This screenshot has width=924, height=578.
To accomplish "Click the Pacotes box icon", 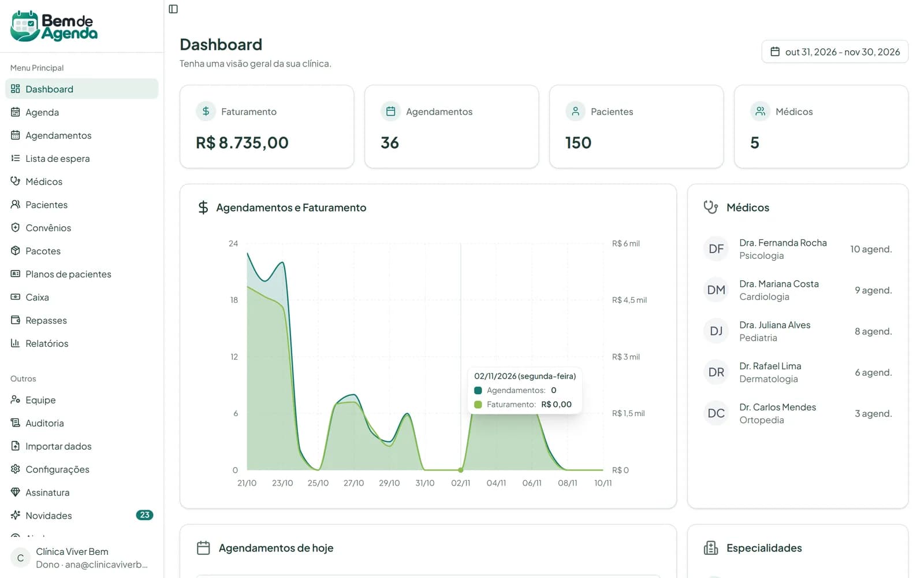I will click(16, 251).
